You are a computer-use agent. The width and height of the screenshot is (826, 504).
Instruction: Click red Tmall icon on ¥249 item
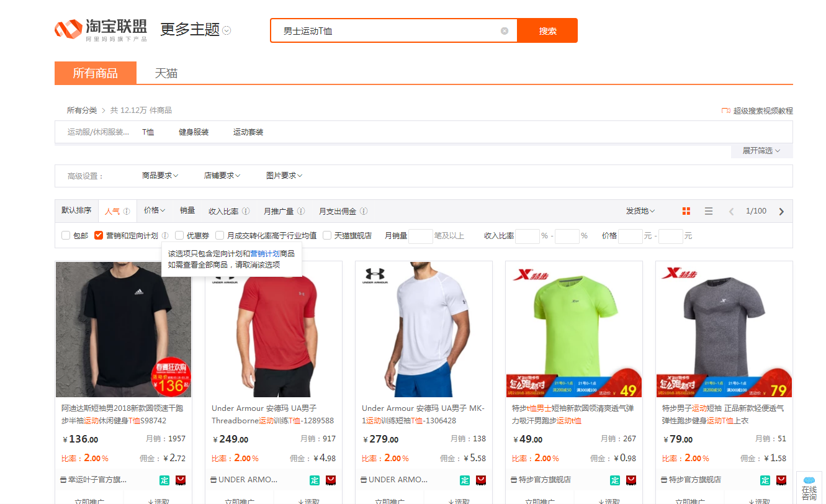pyautogui.click(x=331, y=480)
